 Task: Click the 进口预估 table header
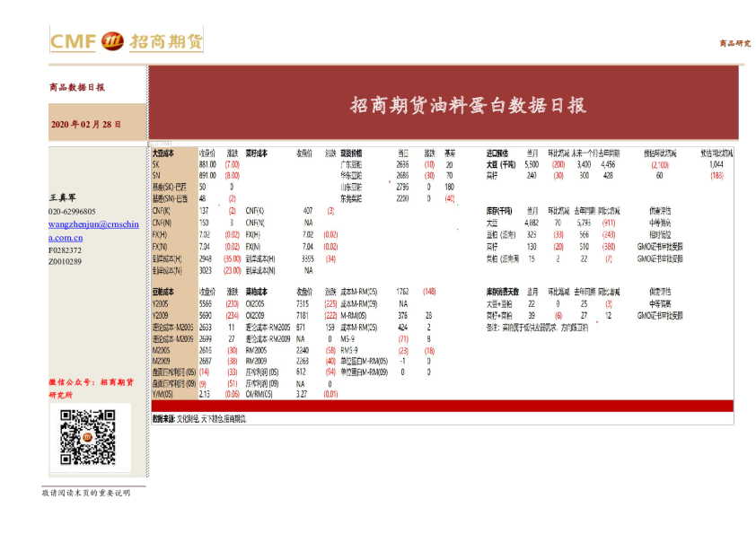[497, 153]
